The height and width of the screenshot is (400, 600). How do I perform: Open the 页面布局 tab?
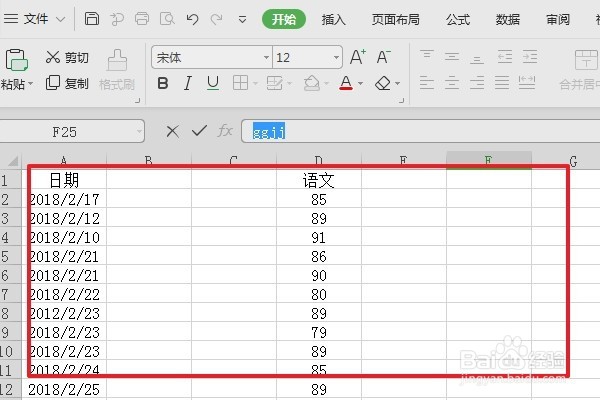(x=395, y=20)
